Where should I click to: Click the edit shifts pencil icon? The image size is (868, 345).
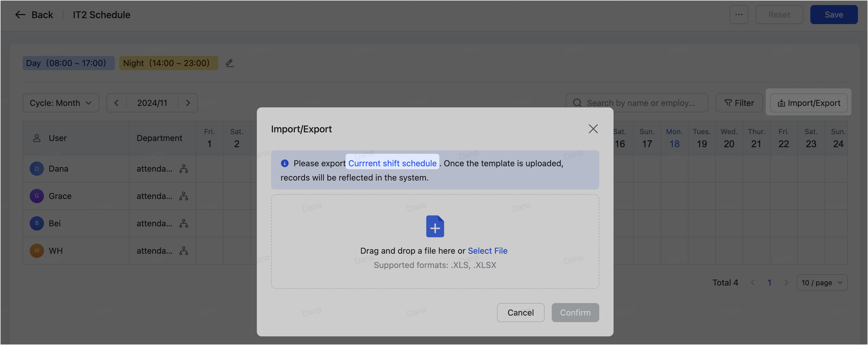[x=229, y=63]
